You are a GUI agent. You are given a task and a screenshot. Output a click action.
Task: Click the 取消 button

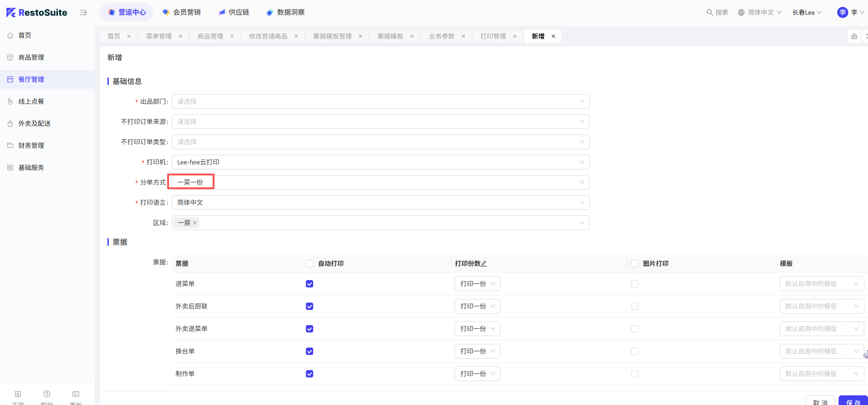[x=820, y=401]
